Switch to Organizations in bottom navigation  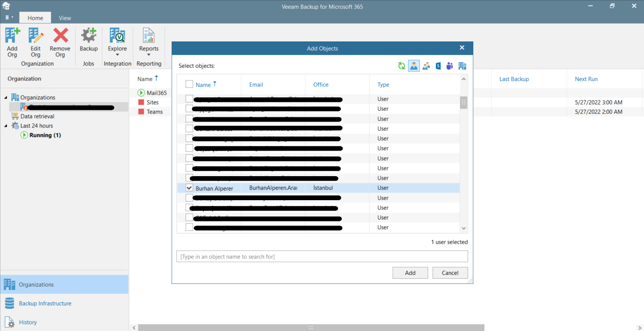[x=64, y=284]
